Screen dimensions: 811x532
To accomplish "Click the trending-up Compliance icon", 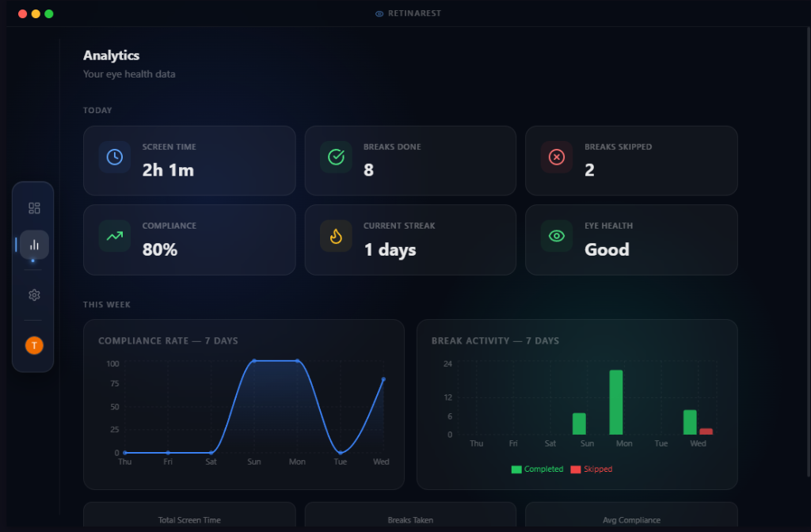I will click(x=115, y=236).
